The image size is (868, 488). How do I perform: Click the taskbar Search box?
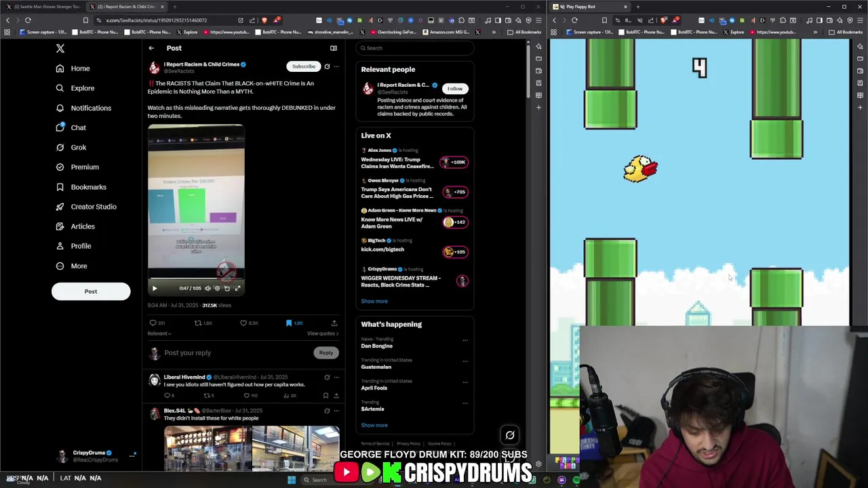319,480
